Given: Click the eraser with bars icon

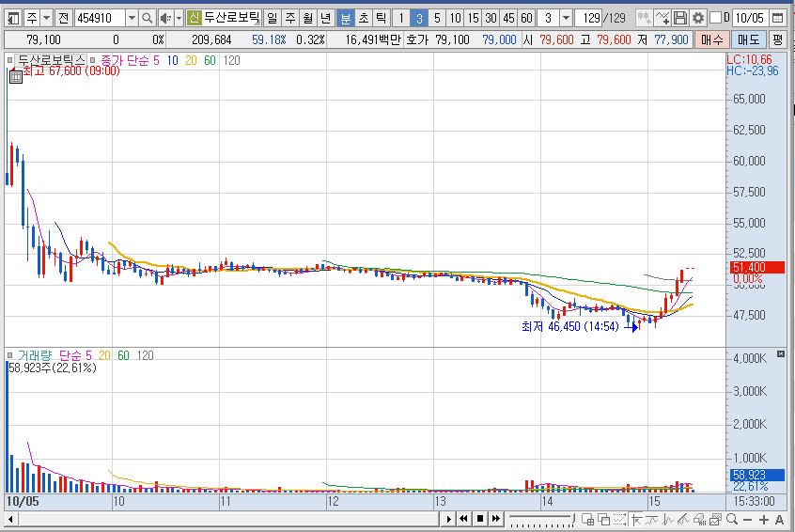Looking at the screenshot, I should [x=700, y=520].
